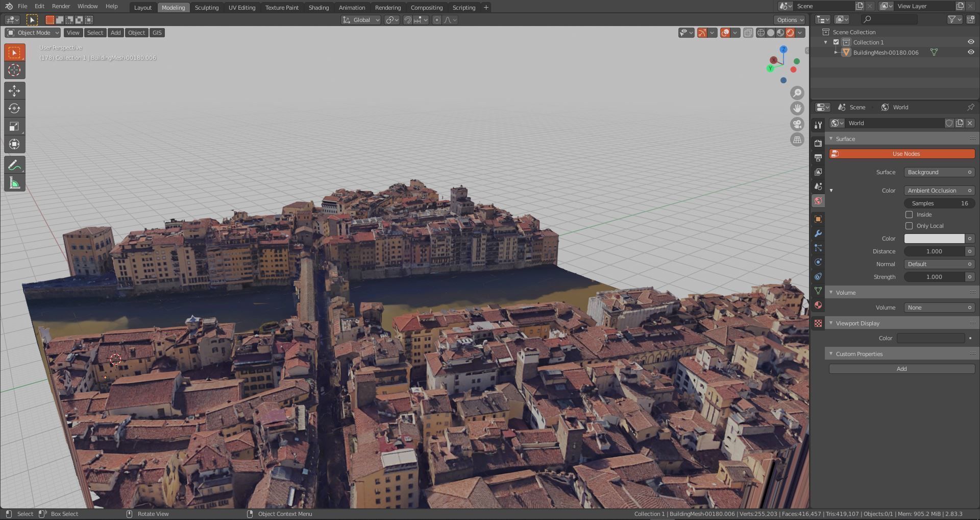Viewport: 980px width, 520px height.
Task: Open the Surface Background shader dropdown
Action: [x=939, y=172]
